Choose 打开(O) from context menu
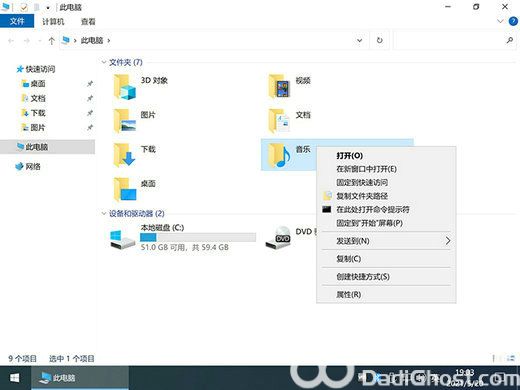The height and width of the screenshot is (390, 520). point(386,156)
